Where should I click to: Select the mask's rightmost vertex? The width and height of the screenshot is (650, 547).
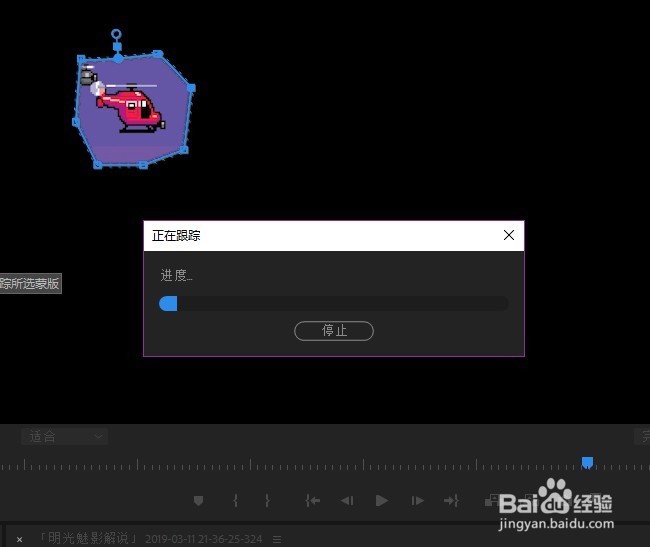coord(192,88)
